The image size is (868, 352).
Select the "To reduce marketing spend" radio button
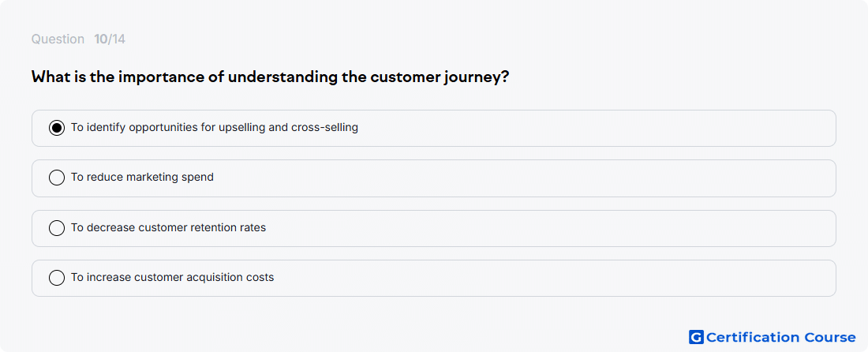point(57,178)
